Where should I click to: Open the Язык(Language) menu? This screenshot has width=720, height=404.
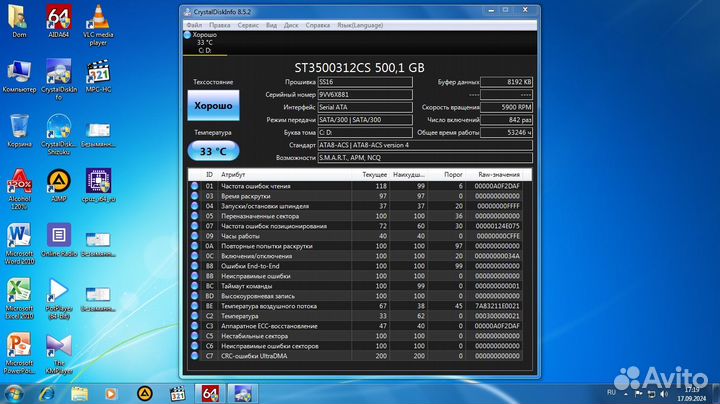click(x=360, y=25)
